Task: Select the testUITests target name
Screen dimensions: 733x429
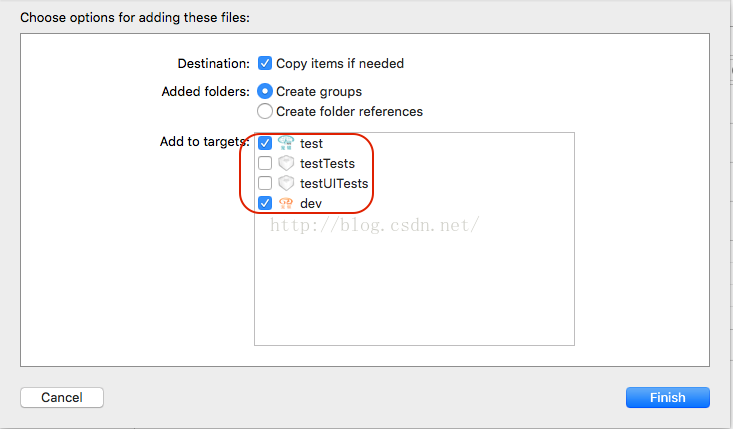Action: (x=334, y=183)
